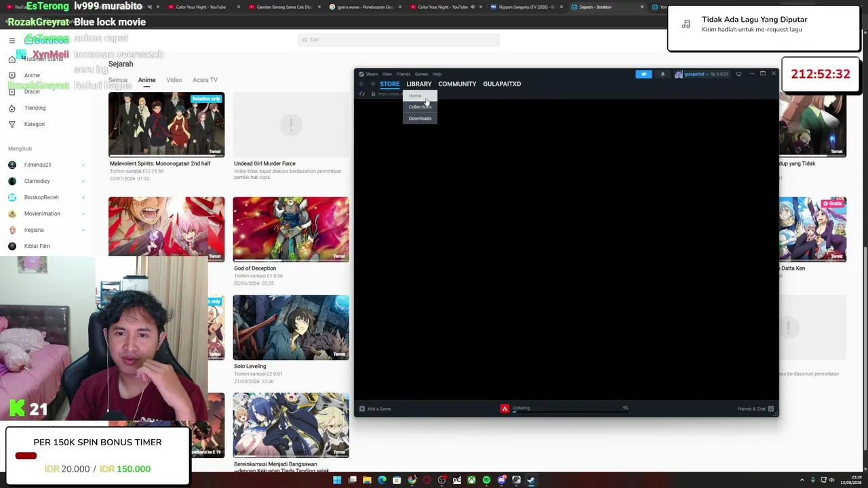Click the BioskopReceh channel avatar
Viewport: 868px width, 488px height.
(x=12, y=197)
